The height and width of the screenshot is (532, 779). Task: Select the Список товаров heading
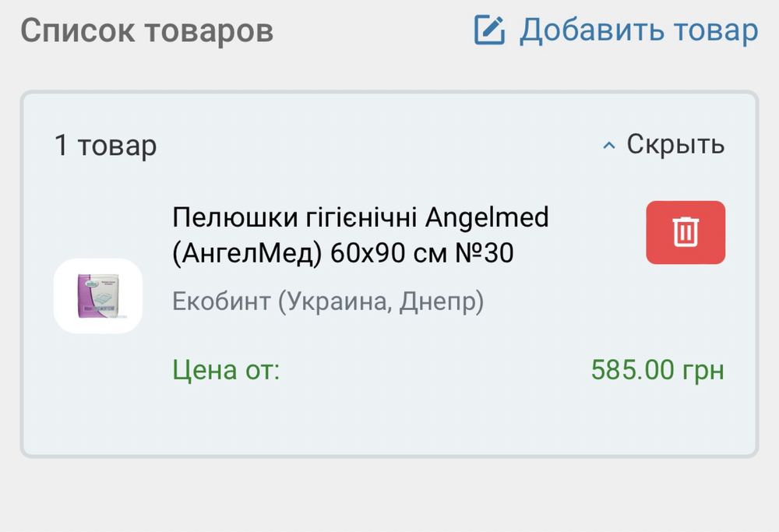[x=146, y=31]
